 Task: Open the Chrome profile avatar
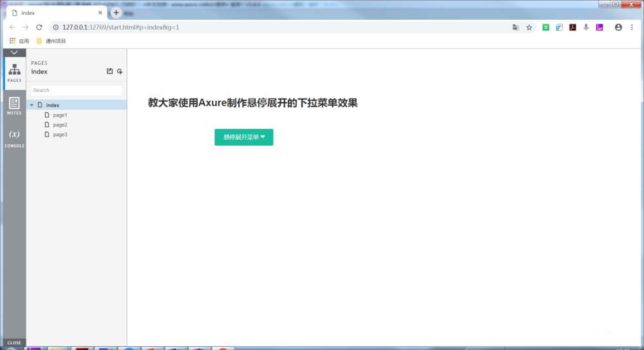point(618,28)
